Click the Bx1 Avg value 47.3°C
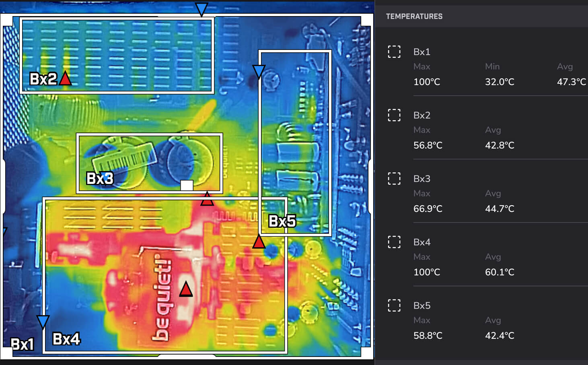Viewport: 588px width, 365px height. pos(572,82)
